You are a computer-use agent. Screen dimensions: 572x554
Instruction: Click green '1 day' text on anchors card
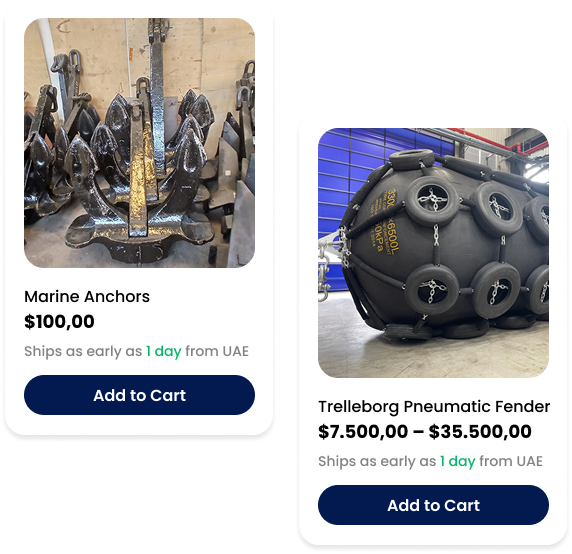pyautogui.click(x=163, y=352)
